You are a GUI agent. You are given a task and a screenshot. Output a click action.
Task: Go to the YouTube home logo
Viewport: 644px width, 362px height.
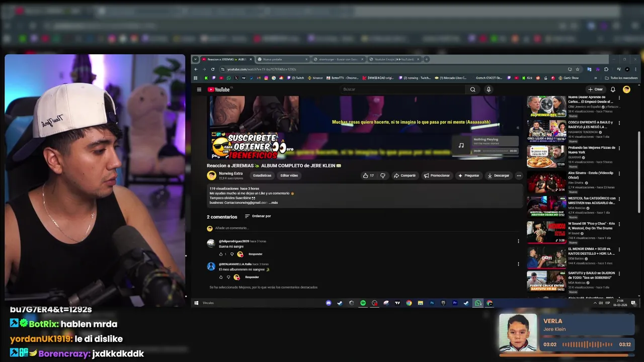pos(218,89)
